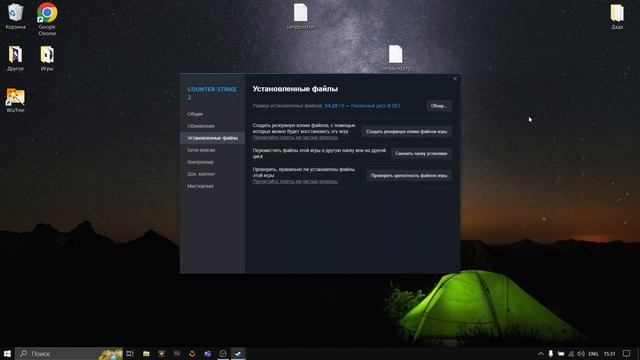The image size is (640, 360).
Task: Show hidden system tray icons
Action: click(541, 353)
